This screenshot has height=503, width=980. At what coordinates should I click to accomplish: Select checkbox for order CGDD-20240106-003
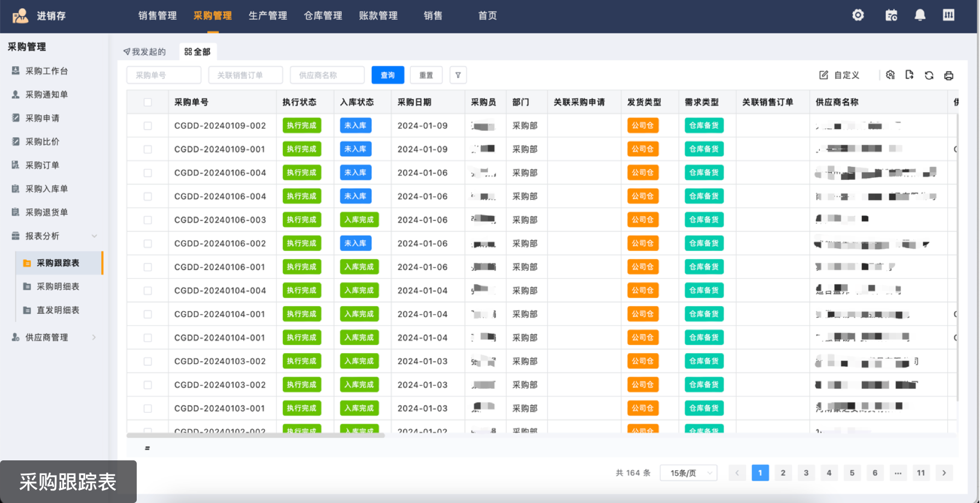148,220
